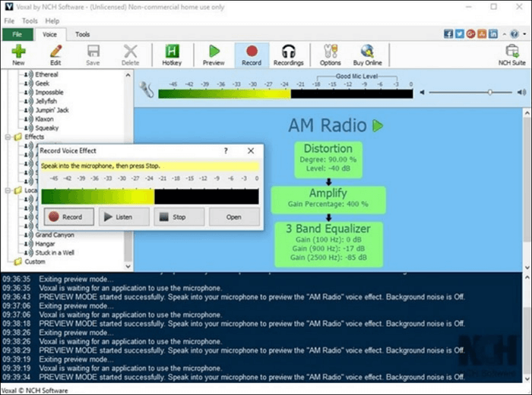Switch to the green File ribbon tab

(x=17, y=34)
